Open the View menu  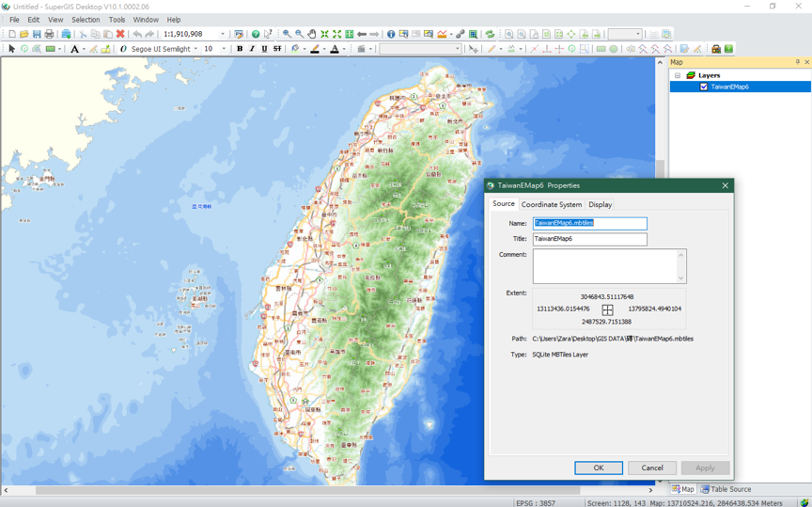pos(55,20)
